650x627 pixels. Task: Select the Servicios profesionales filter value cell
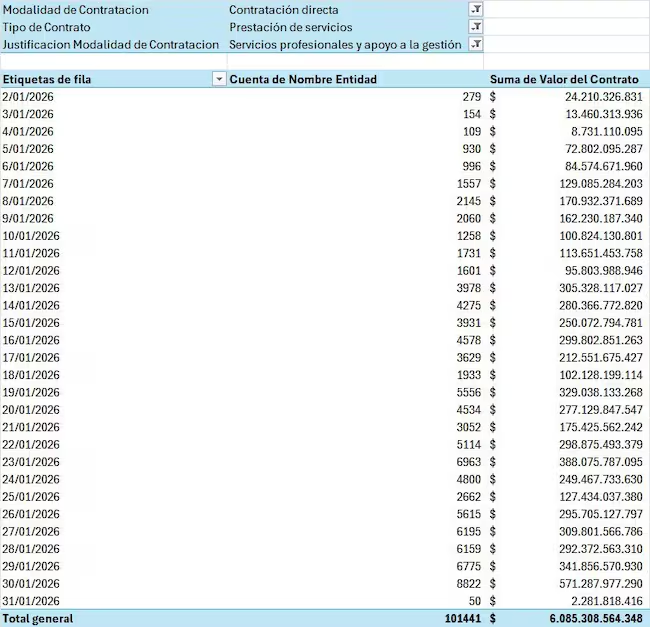(345, 44)
